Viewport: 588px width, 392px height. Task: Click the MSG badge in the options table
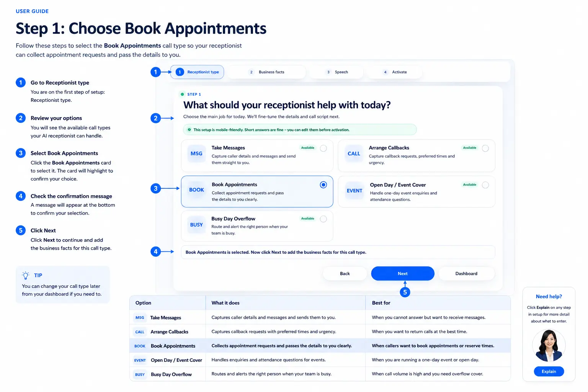140,318
